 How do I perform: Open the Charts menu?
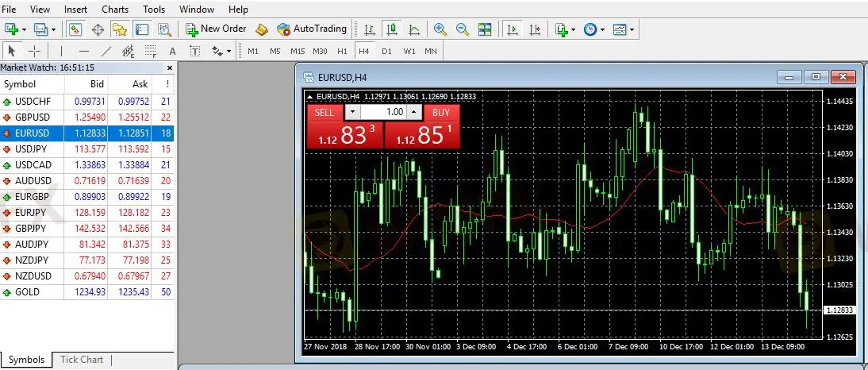[115, 9]
